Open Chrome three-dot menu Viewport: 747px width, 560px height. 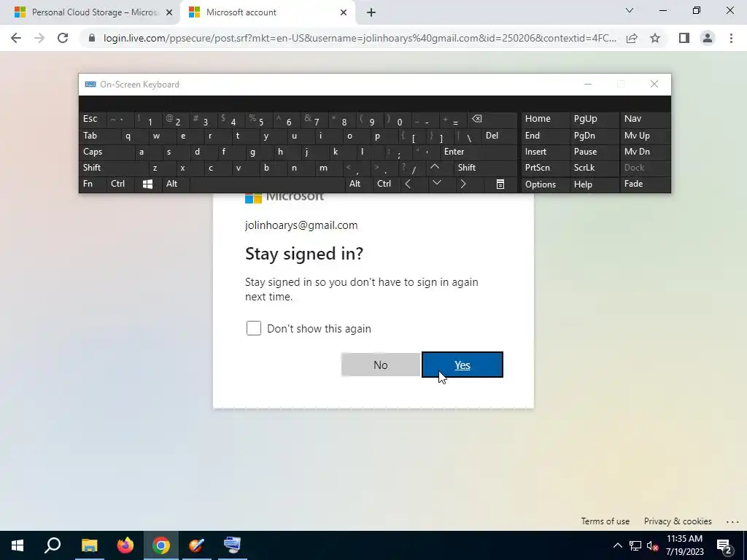731,38
